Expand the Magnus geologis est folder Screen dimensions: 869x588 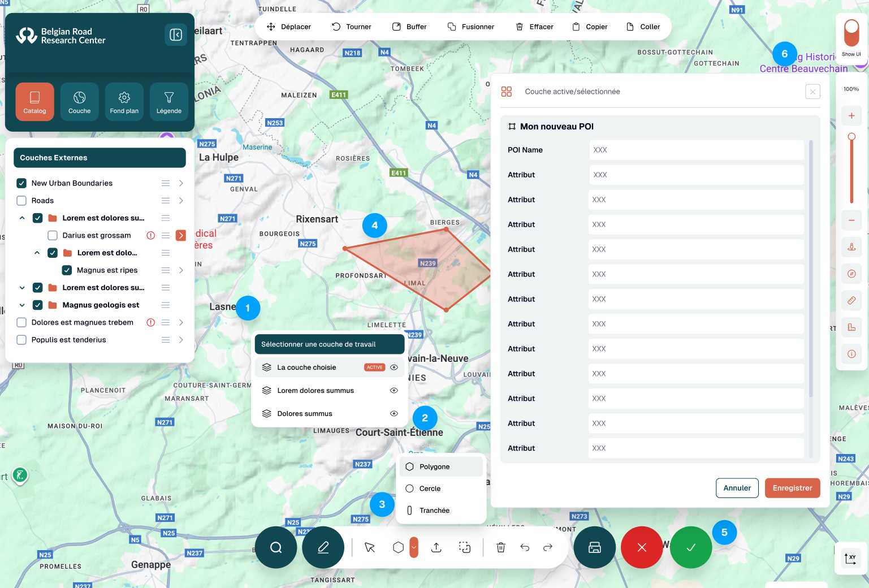[x=22, y=305]
